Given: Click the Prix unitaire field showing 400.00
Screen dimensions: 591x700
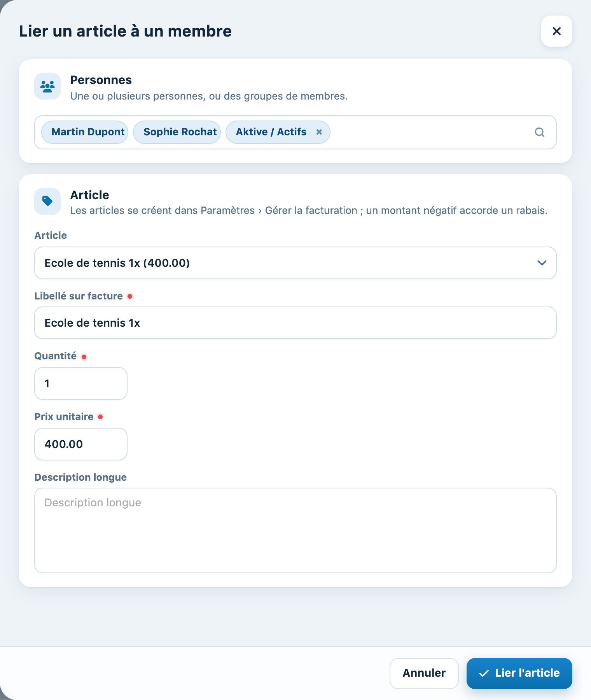Looking at the screenshot, I should (x=81, y=444).
